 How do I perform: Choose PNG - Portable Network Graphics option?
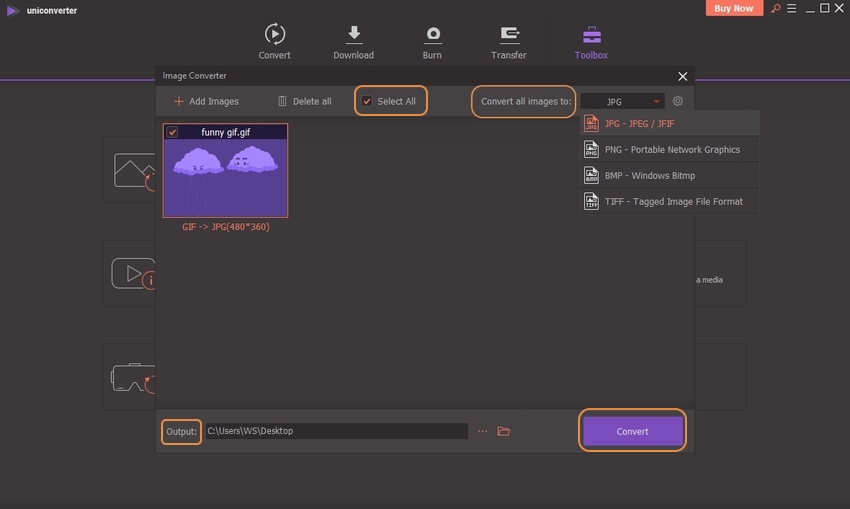[x=670, y=149]
